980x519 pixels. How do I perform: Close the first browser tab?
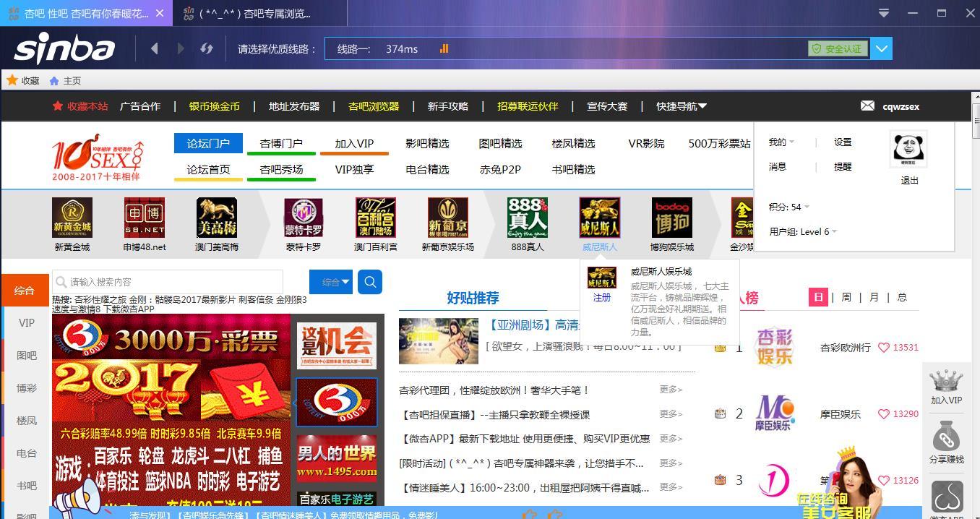160,13
